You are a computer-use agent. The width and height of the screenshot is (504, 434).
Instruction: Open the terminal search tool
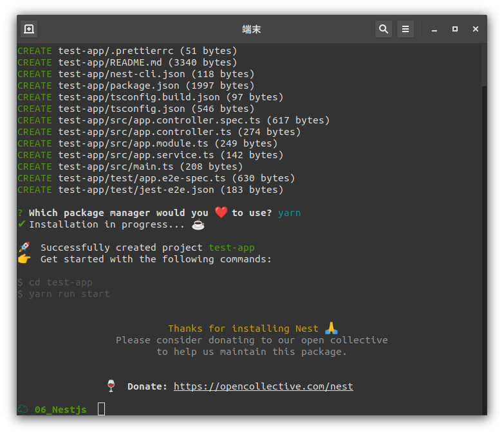tap(383, 29)
